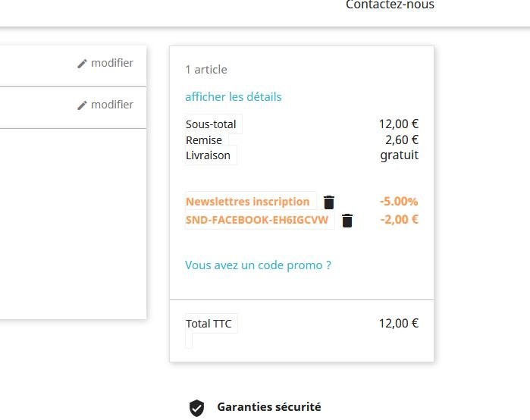Select the Newsletters inscription discount label
This screenshot has width=530, height=420.
click(x=248, y=202)
